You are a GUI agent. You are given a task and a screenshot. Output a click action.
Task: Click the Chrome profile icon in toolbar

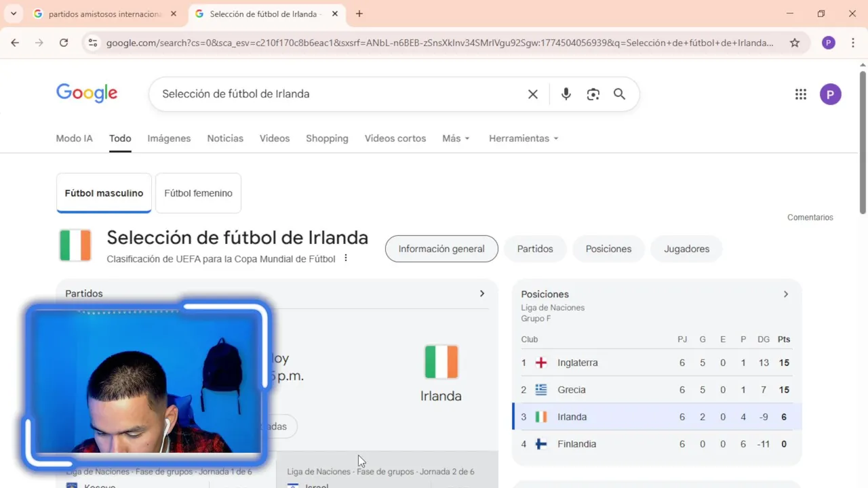[x=828, y=43]
